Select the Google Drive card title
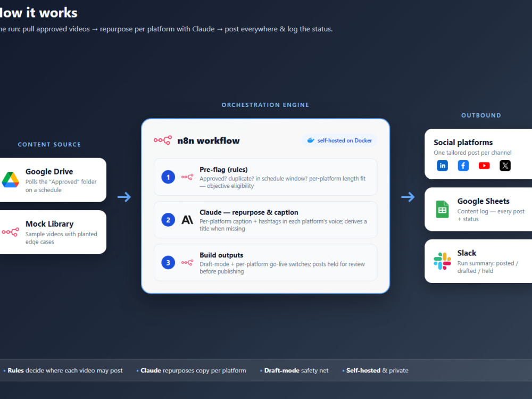Screen dimensions: 532x399 49,172
